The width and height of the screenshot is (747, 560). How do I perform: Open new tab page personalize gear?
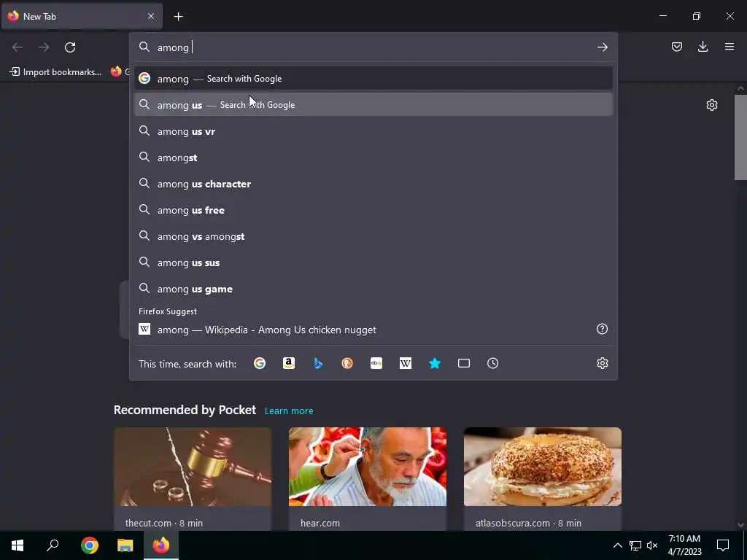point(712,105)
